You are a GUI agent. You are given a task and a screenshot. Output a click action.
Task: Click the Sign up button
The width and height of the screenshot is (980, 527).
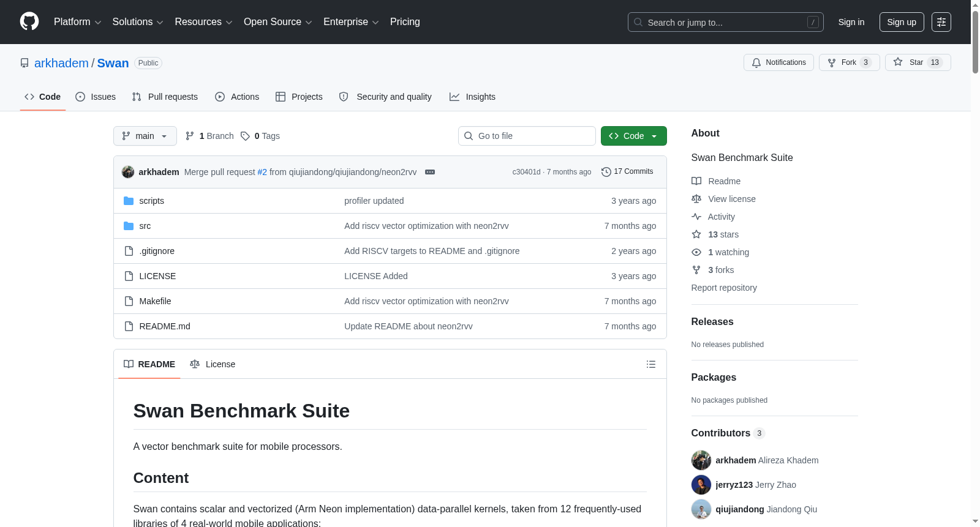902,22
